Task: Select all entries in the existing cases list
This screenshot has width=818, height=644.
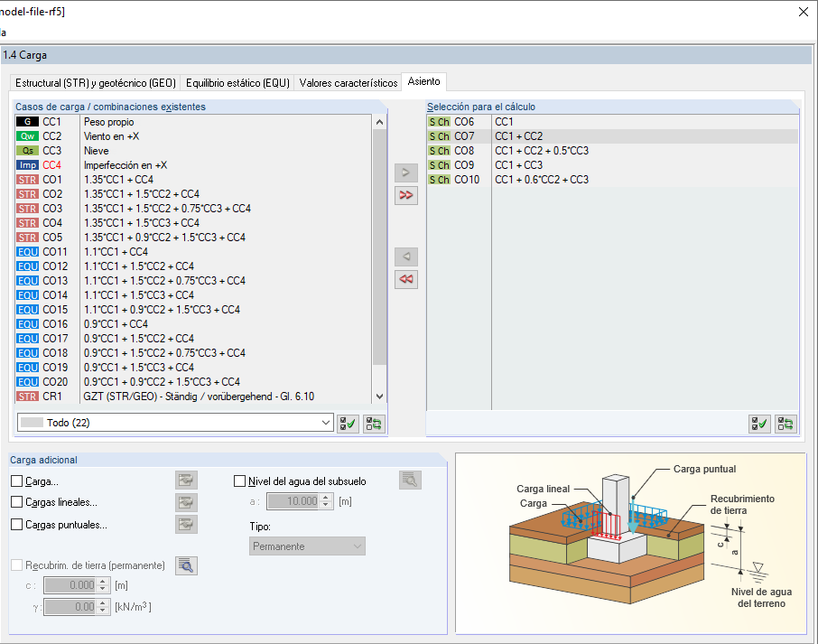Action: coord(348,424)
